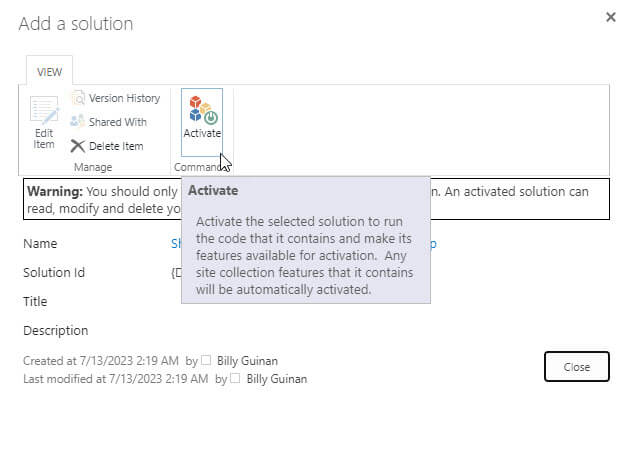Click the Warning message box
The height and width of the screenshot is (449, 630).
tap(100, 200)
